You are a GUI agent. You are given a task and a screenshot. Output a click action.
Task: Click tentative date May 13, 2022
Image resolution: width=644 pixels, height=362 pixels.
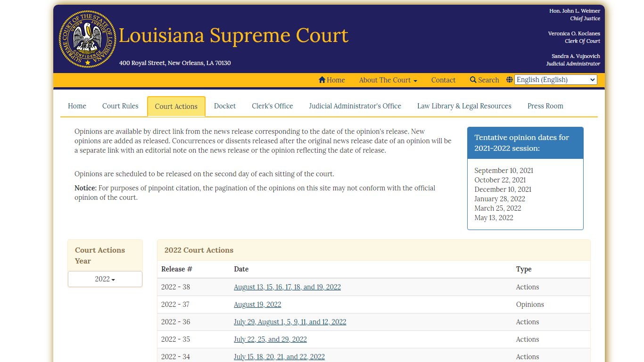pyautogui.click(x=494, y=218)
